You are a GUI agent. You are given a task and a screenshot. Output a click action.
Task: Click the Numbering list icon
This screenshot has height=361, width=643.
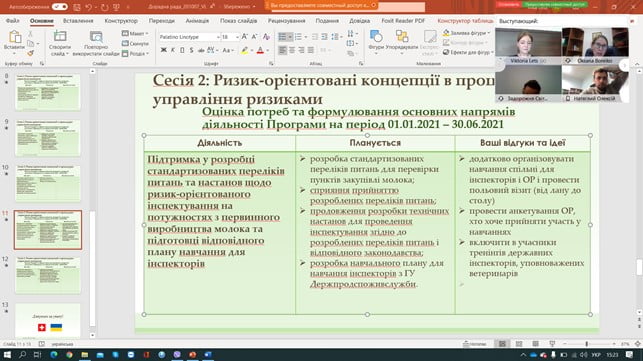pyautogui.click(x=298, y=37)
